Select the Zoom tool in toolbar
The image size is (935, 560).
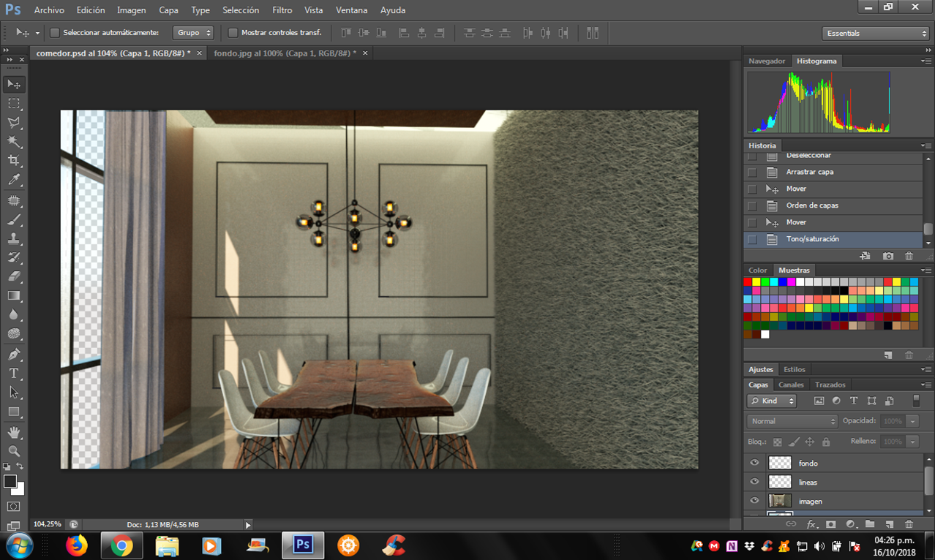click(14, 451)
